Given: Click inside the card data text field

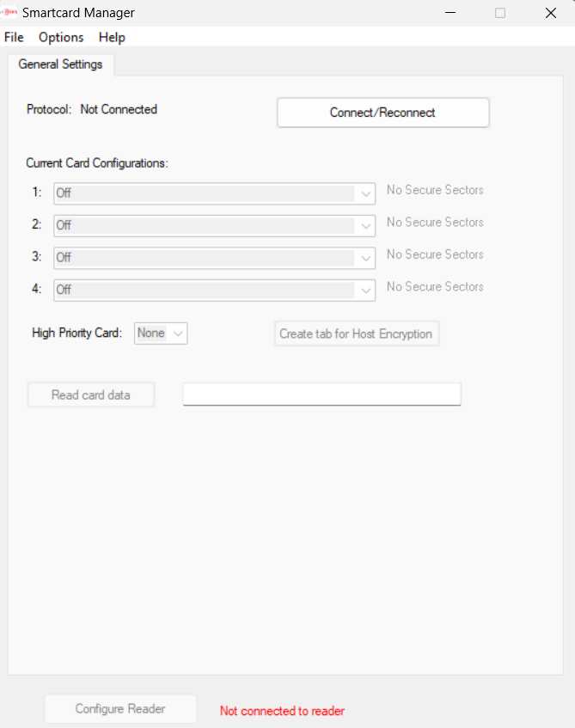Looking at the screenshot, I should [321, 394].
